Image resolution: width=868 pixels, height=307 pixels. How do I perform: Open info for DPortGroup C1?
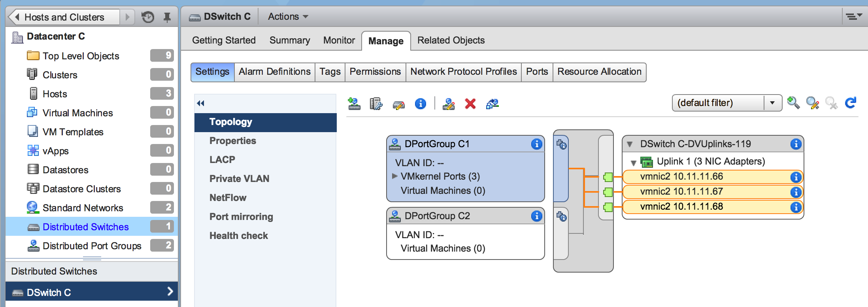tap(536, 144)
